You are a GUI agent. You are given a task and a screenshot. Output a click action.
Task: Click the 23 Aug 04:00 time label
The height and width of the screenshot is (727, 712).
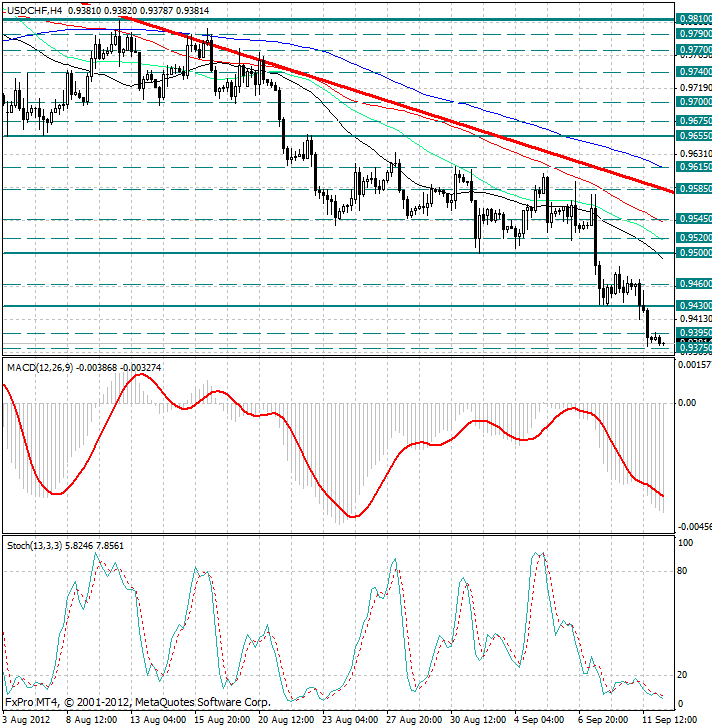(350, 720)
